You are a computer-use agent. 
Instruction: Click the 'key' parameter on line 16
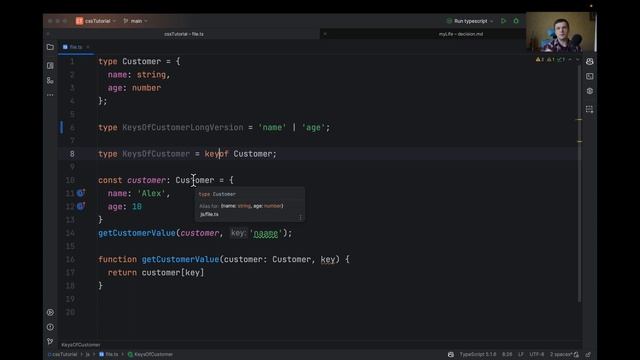click(x=328, y=259)
